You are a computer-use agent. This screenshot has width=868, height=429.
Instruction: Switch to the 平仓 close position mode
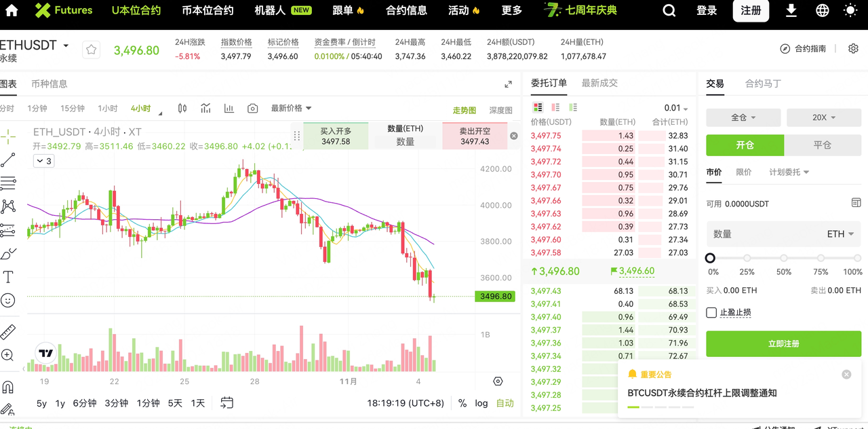coord(823,145)
